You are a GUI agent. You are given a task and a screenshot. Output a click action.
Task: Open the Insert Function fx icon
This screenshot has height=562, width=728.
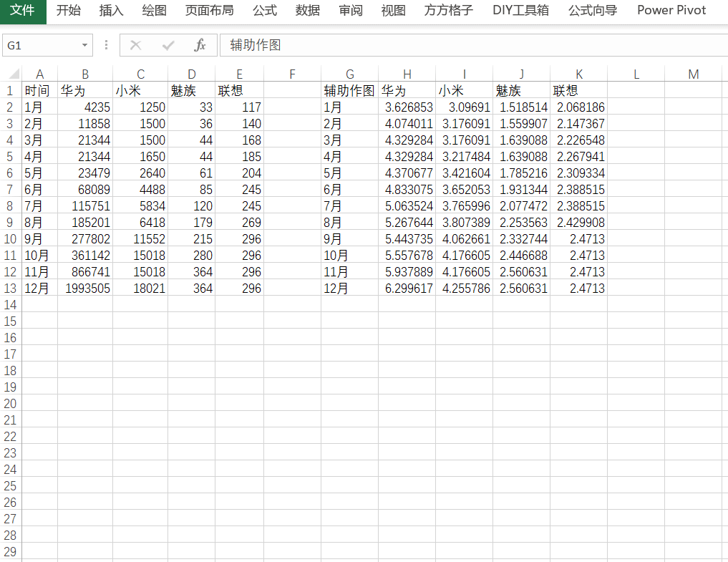point(200,45)
